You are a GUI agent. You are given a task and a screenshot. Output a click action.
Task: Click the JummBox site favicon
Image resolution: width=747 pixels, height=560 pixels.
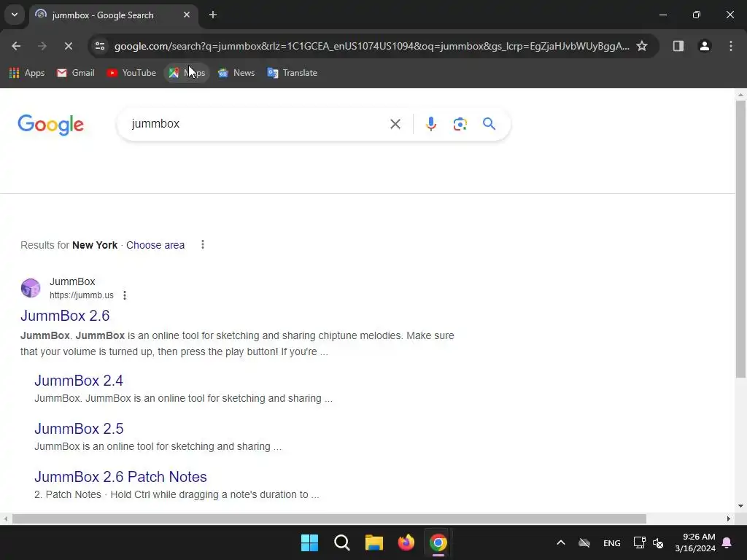(x=31, y=288)
